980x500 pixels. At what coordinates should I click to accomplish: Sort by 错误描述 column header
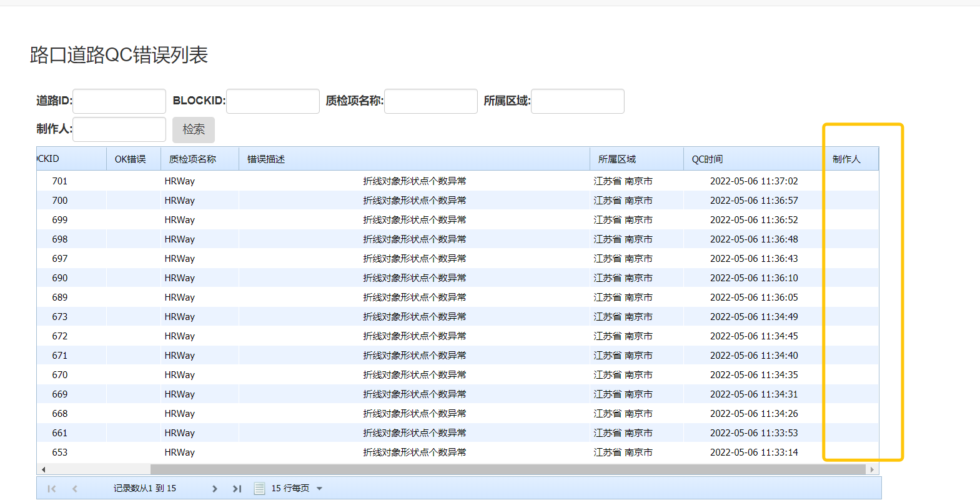coord(414,159)
